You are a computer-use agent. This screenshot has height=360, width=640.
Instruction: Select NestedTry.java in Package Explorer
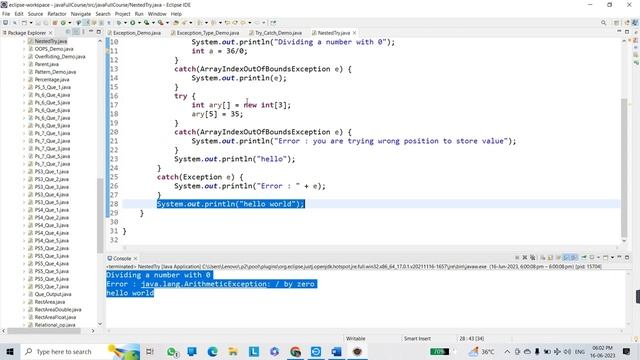click(x=51, y=41)
